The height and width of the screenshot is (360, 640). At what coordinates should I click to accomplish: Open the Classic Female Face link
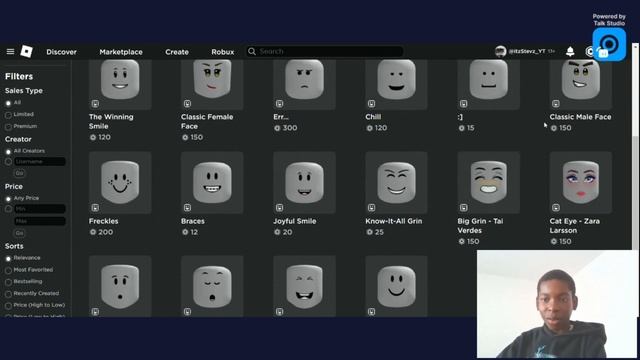point(207,122)
